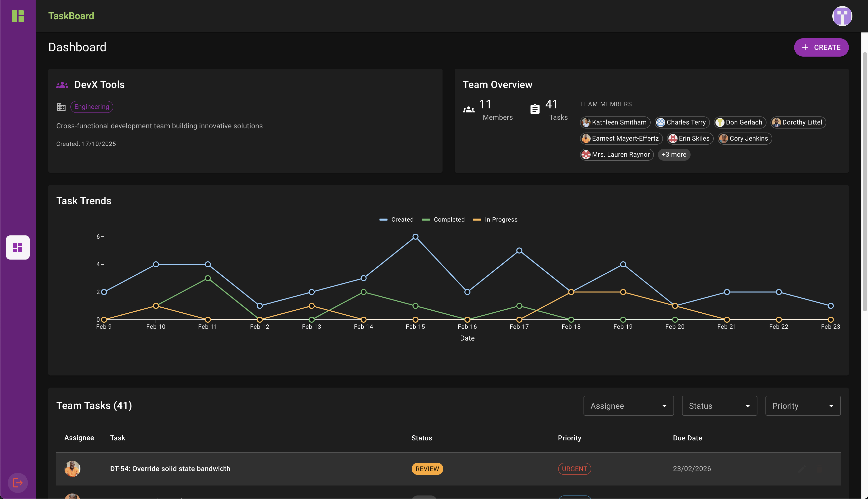Screen dimensions: 868x499
Task: Click the 'Created: 17/10/2025' text
Action: 86,144
